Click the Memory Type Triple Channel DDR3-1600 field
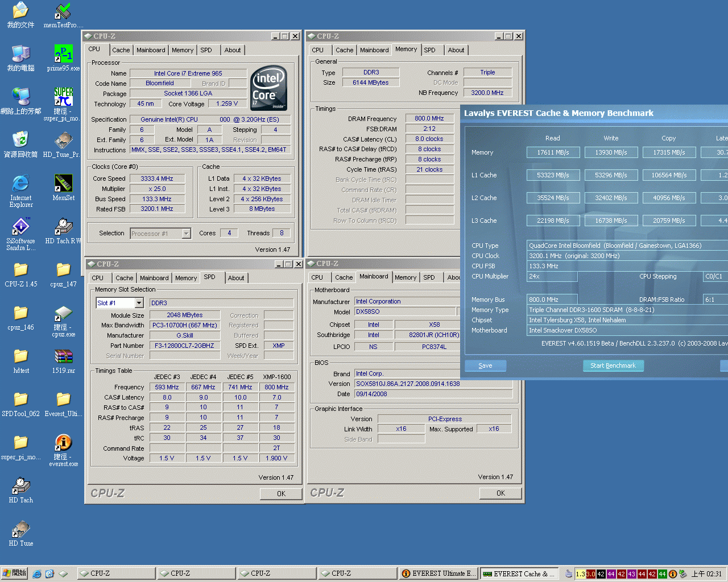This screenshot has height=582, width=728. click(x=627, y=310)
